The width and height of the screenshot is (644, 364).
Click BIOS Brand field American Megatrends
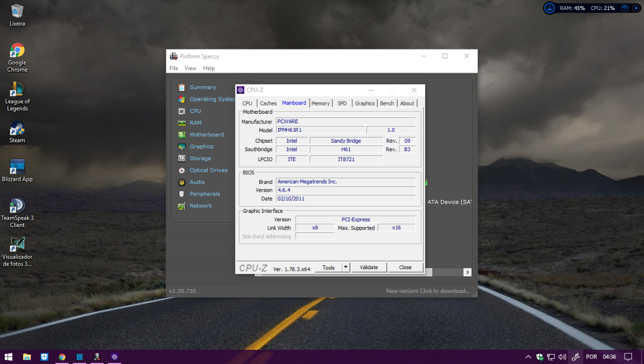click(346, 182)
